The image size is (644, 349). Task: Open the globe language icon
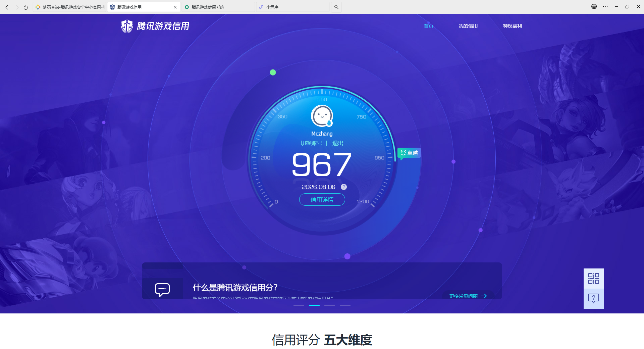point(594,6)
